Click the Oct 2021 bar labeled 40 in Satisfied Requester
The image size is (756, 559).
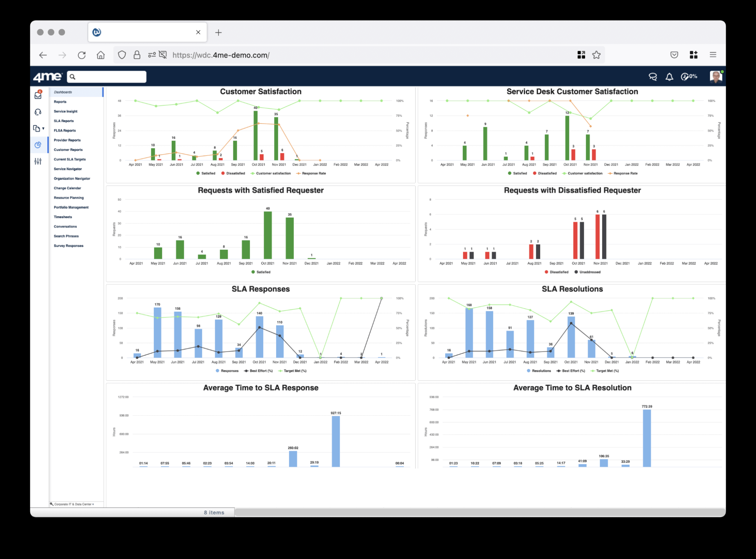(x=268, y=235)
